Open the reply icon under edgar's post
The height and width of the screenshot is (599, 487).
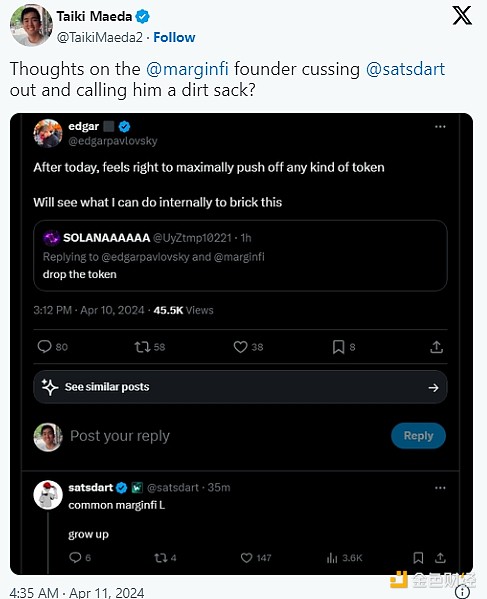[x=44, y=346]
